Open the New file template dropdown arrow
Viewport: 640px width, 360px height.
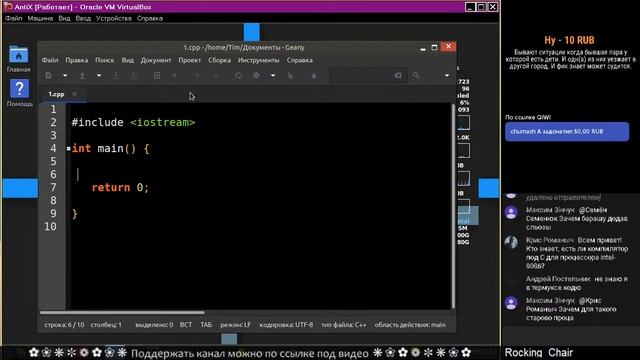[65, 76]
